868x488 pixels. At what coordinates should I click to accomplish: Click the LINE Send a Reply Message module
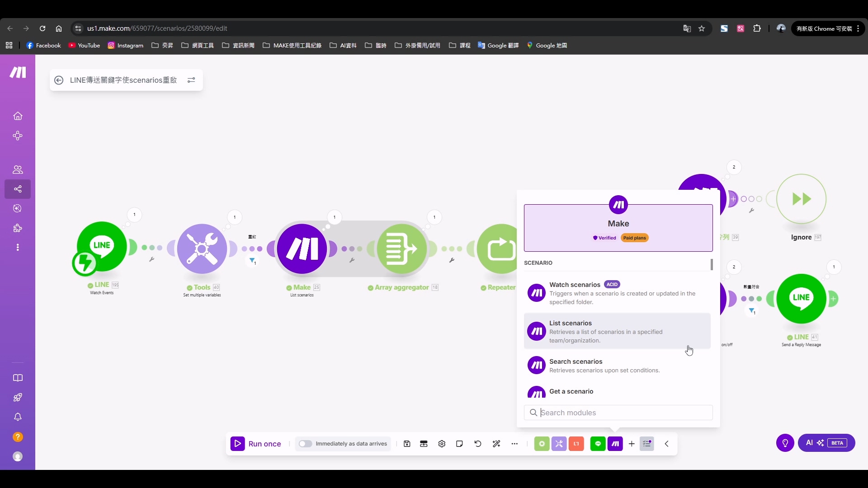pos(802,299)
